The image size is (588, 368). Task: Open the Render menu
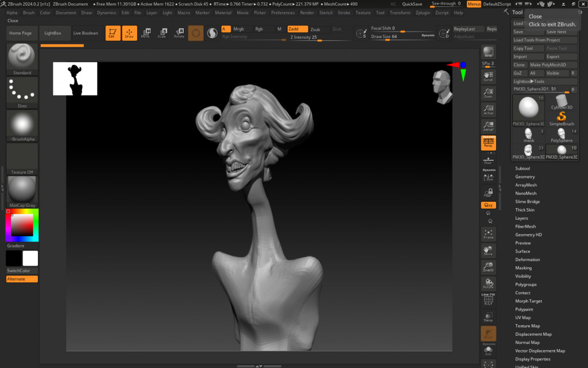point(307,13)
